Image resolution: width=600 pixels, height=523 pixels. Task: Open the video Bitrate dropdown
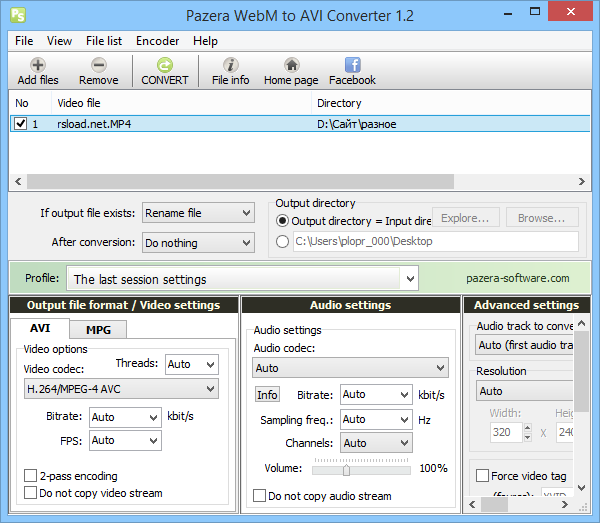125,417
